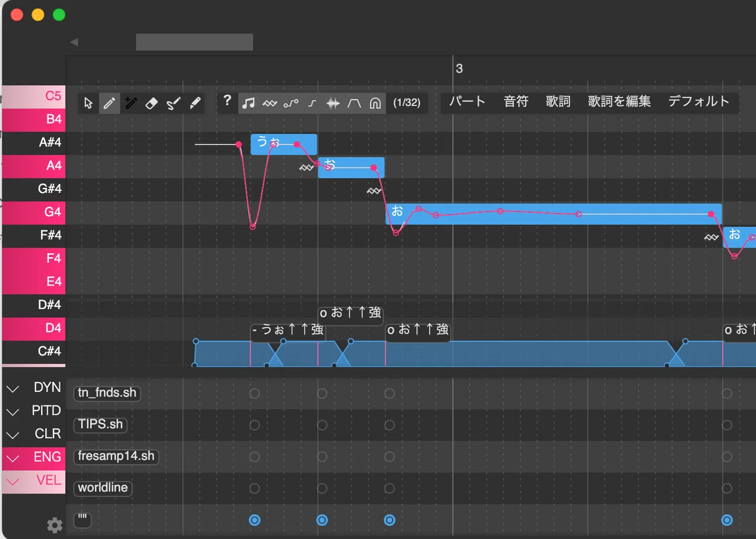Viewport: 756px width, 539px height.
Task: Select worldline radio for the うぉ note
Action: [x=255, y=488]
